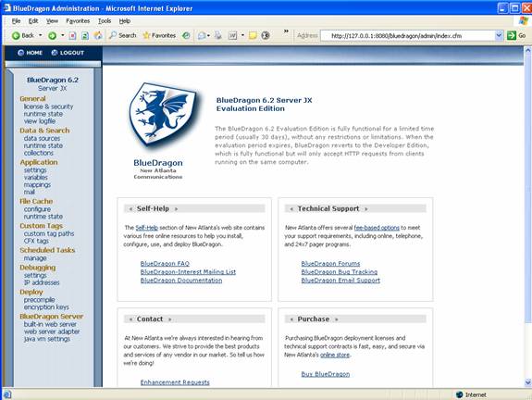Click the Edit with Word icon
Image resolution: width=532 pixels, height=400 pixels.
(x=232, y=35)
